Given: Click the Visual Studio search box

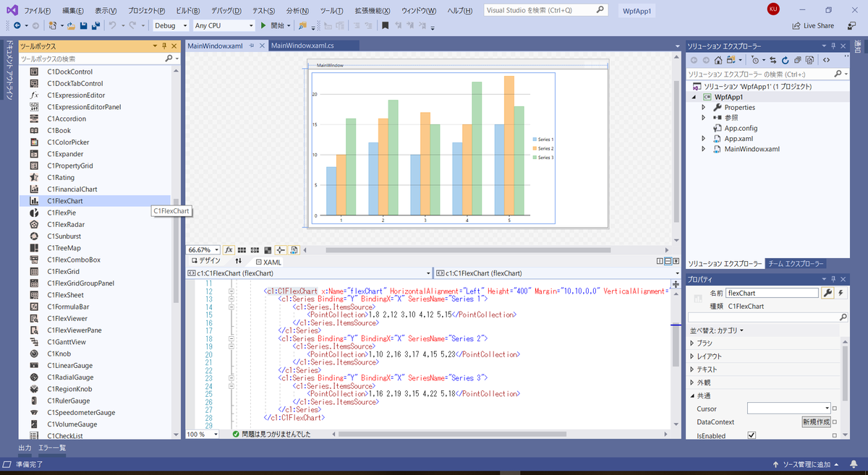Looking at the screenshot, I should [x=545, y=11].
